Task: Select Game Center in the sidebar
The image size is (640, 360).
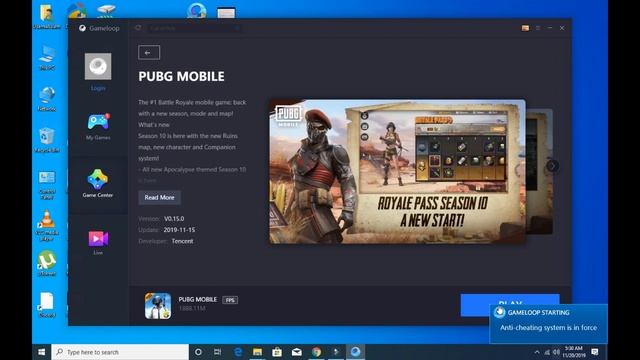Action: tap(98, 183)
